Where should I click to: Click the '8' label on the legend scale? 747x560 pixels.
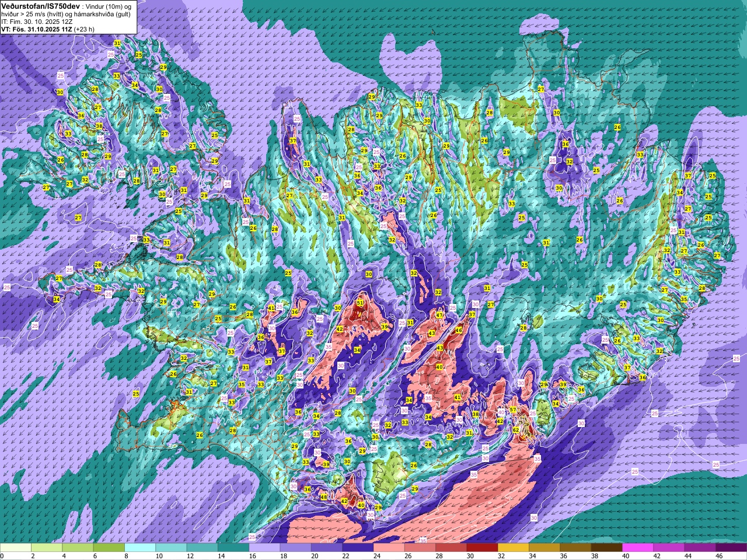tap(125, 556)
